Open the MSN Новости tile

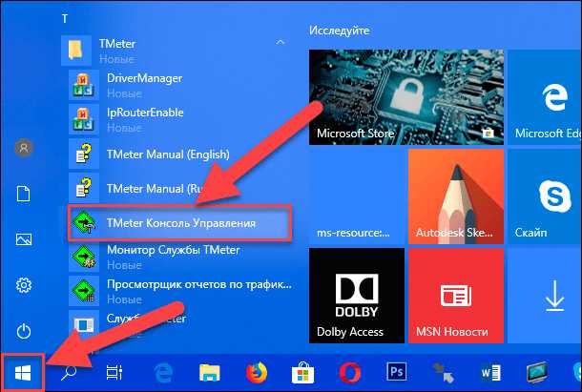pyautogui.click(x=456, y=296)
